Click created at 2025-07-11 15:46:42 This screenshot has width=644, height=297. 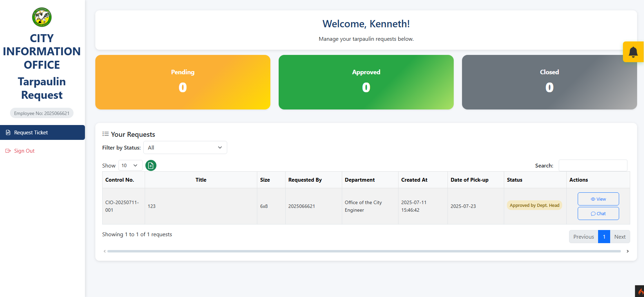pyautogui.click(x=423, y=206)
